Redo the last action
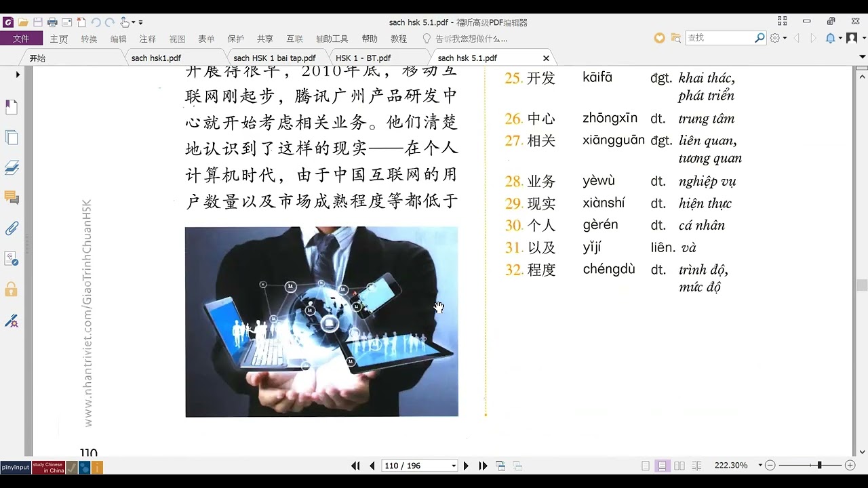Image resolution: width=868 pixels, height=488 pixels. pos(108,22)
